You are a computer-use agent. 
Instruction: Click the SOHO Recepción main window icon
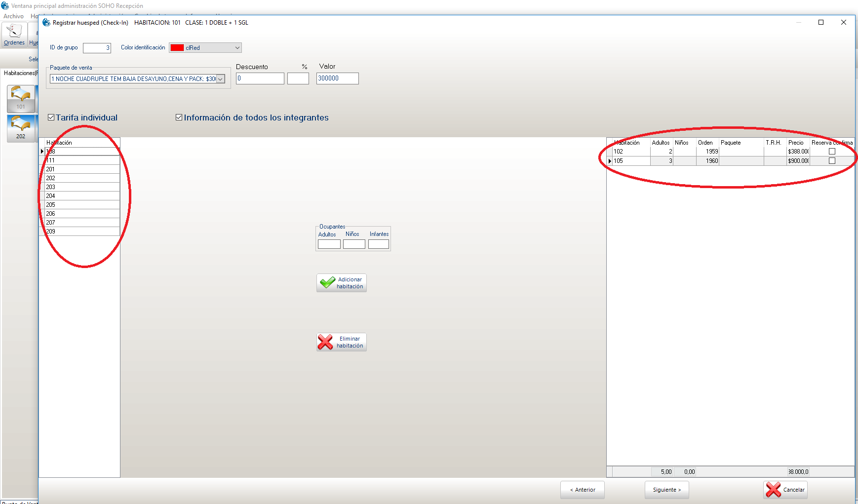tap(5, 6)
